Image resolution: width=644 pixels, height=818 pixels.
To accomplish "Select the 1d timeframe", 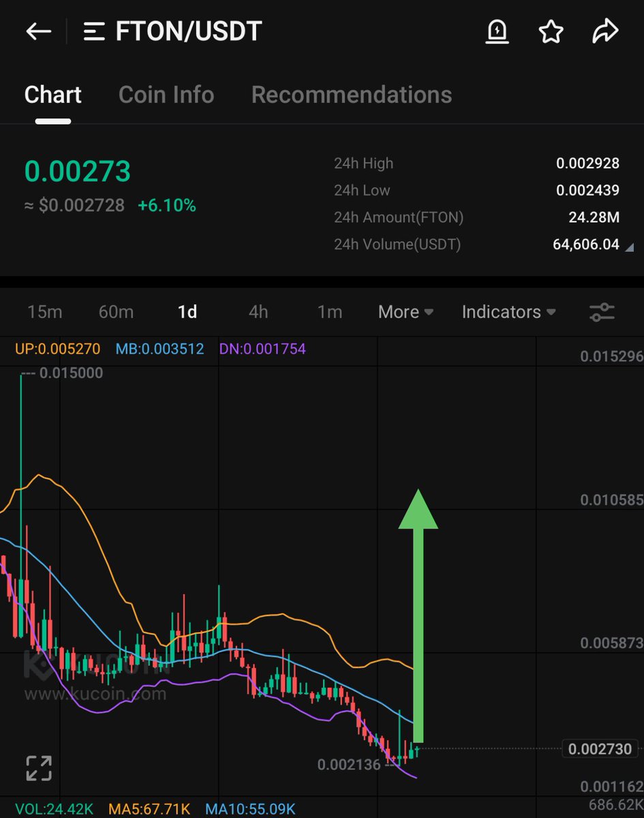I will point(187,312).
